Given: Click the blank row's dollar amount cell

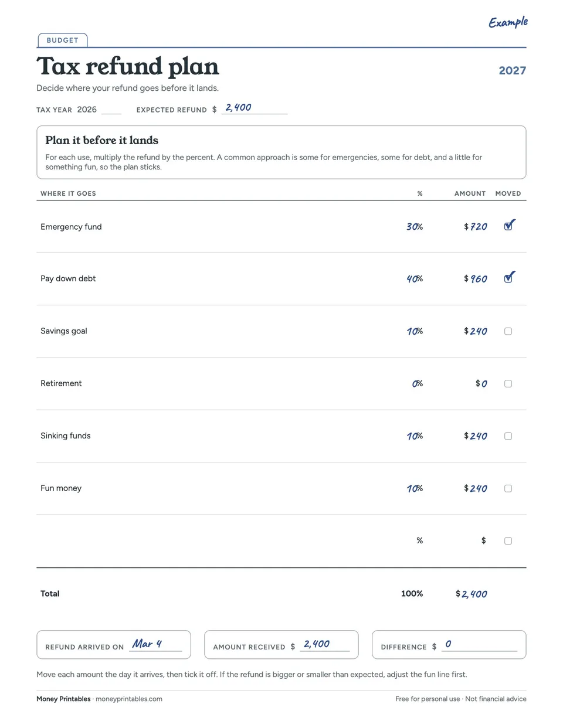Looking at the screenshot, I should (x=484, y=541).
